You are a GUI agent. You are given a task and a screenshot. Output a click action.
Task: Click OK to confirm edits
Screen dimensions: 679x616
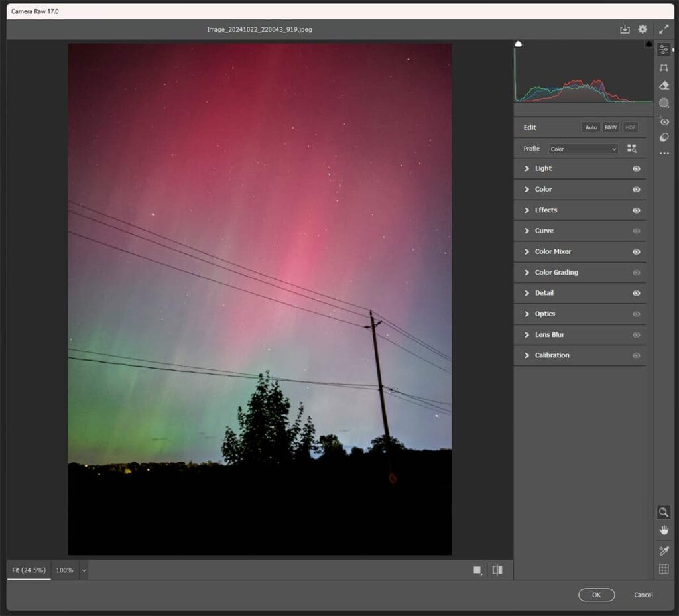[x=596, y=595]
